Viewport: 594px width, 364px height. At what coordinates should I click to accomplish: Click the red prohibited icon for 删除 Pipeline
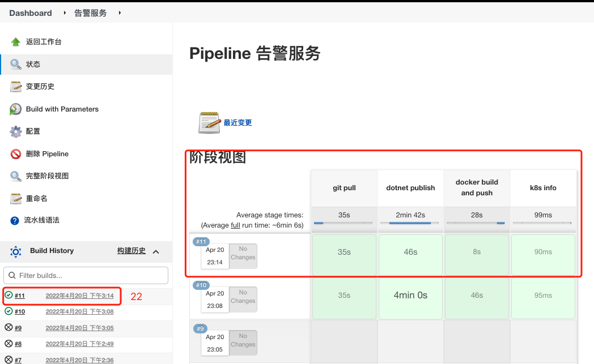tap(15, 154)
